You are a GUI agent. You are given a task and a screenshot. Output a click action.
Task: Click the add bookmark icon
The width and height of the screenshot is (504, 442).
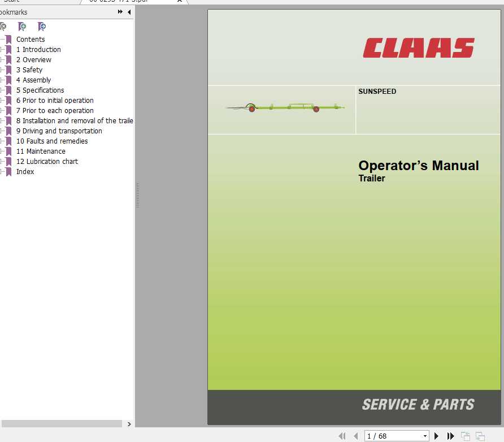click(x=22, y=27)
